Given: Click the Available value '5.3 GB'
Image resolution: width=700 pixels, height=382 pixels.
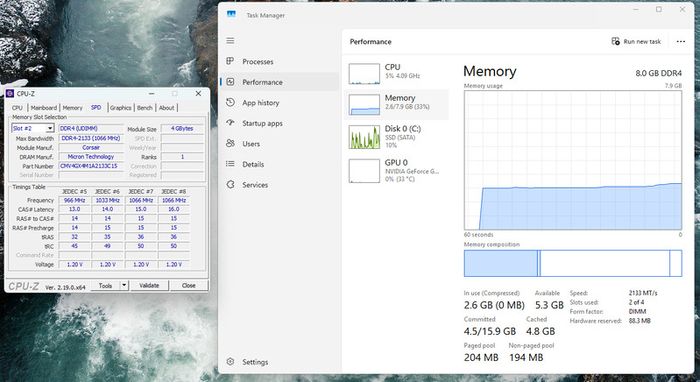Looking at the screenshot, I should [549, 305].
